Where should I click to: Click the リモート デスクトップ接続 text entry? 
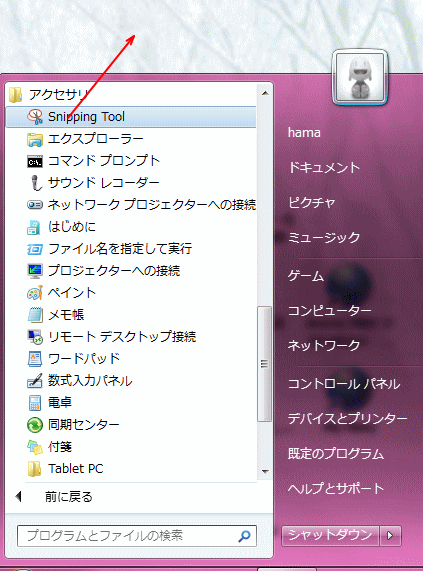(x=122, y=337)
